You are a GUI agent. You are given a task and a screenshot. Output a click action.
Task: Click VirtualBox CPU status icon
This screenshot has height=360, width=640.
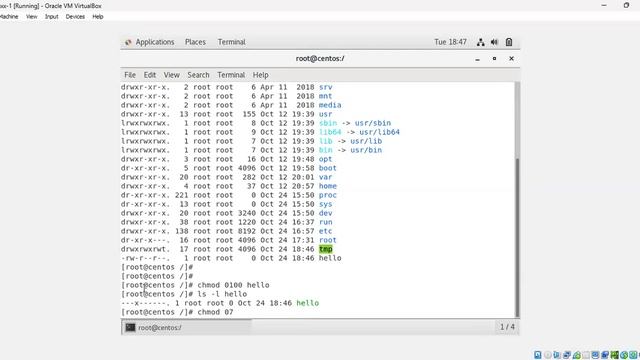(615, 355)
